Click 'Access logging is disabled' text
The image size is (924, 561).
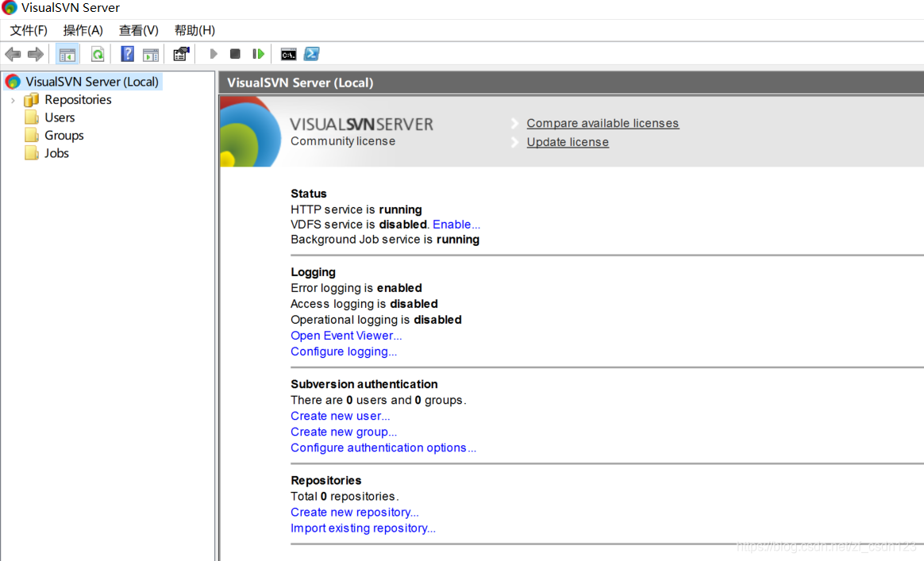[x=364, y=303]
